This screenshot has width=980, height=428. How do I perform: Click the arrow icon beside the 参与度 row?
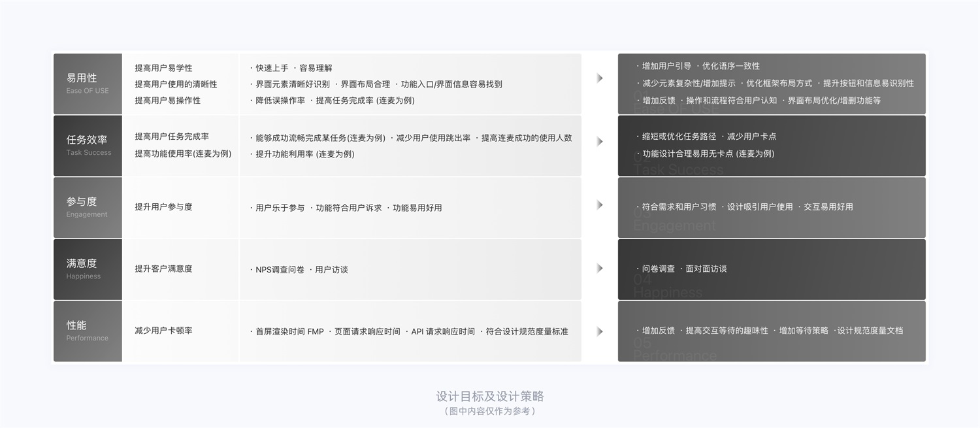pyautogui.click(x=600, y=205)
